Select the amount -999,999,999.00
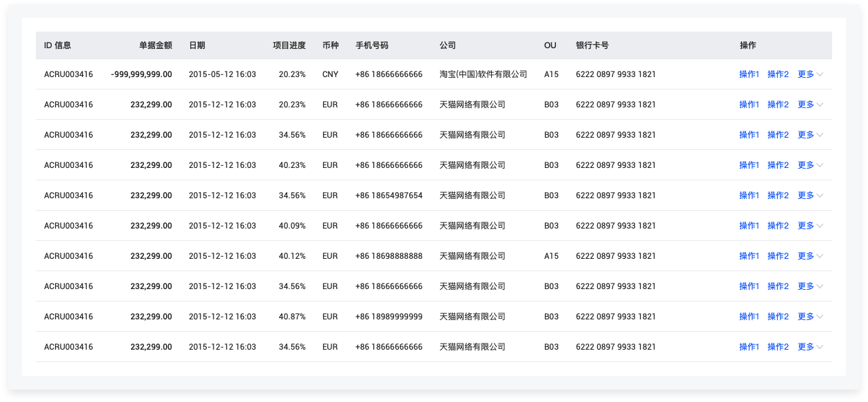The image size is (868, 402). (x=141, y=74)
